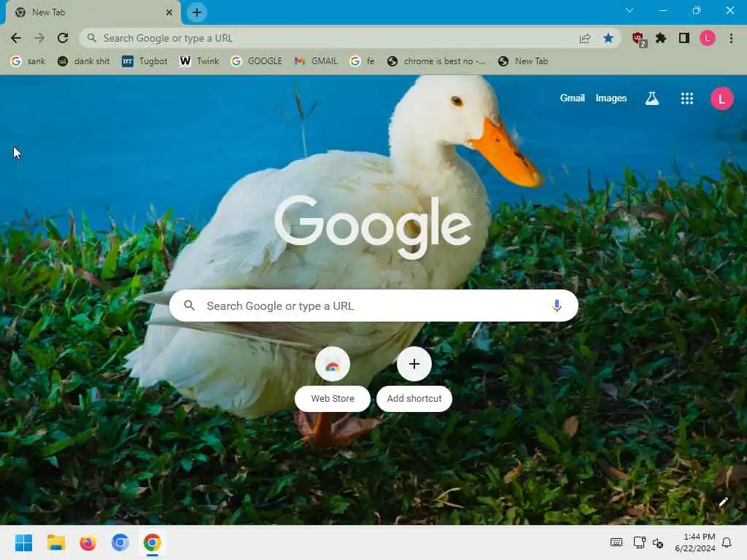Open the touch keyboard tray icon
The image size is (747, 560).
point(616,542)
